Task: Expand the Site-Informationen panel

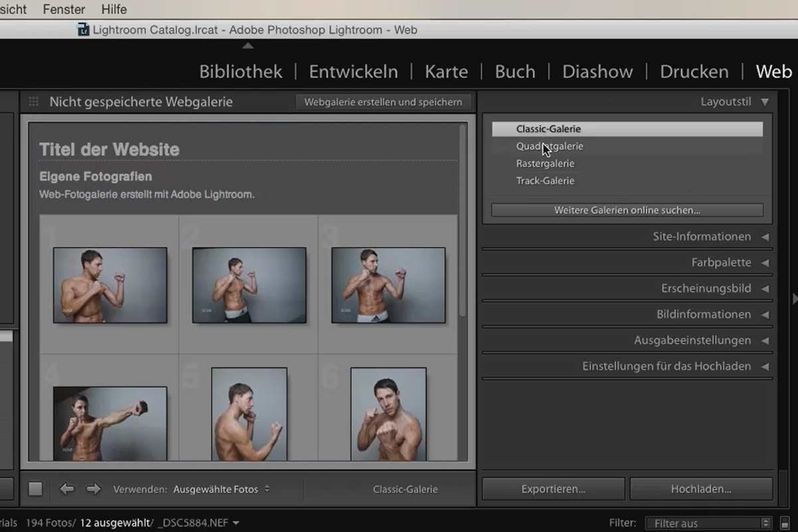Action: pos(765,237)
